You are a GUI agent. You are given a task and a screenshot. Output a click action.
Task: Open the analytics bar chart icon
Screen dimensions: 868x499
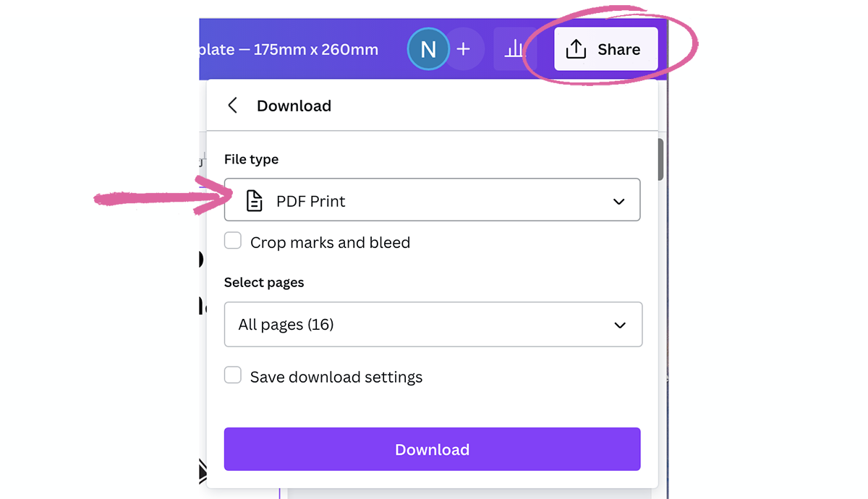[514, 49]
